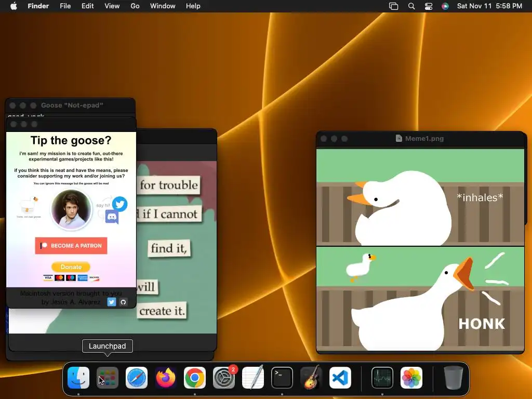The height and width of the screenshot is (399, 532).
Task: Click small Twitter icon next to Jesús Alvarez credit
Action: click(x=112, y=302)
